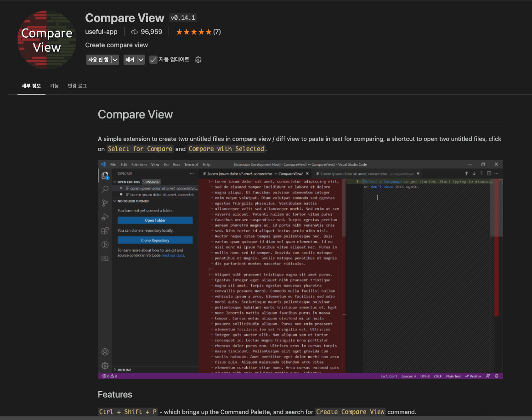Viewport: 532px width, 420px height.
Task: Toggle the 자동 업데이트 checkbox
Action: [x=153, y=60]
